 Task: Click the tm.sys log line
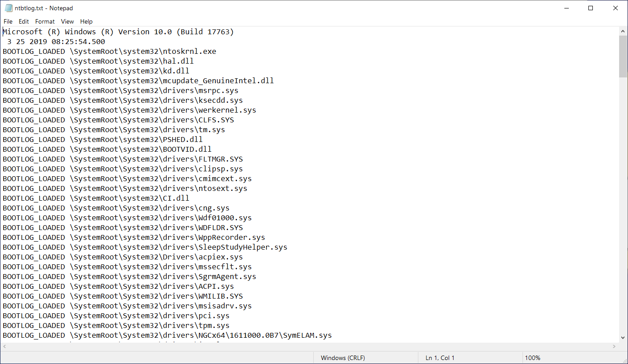114,130
